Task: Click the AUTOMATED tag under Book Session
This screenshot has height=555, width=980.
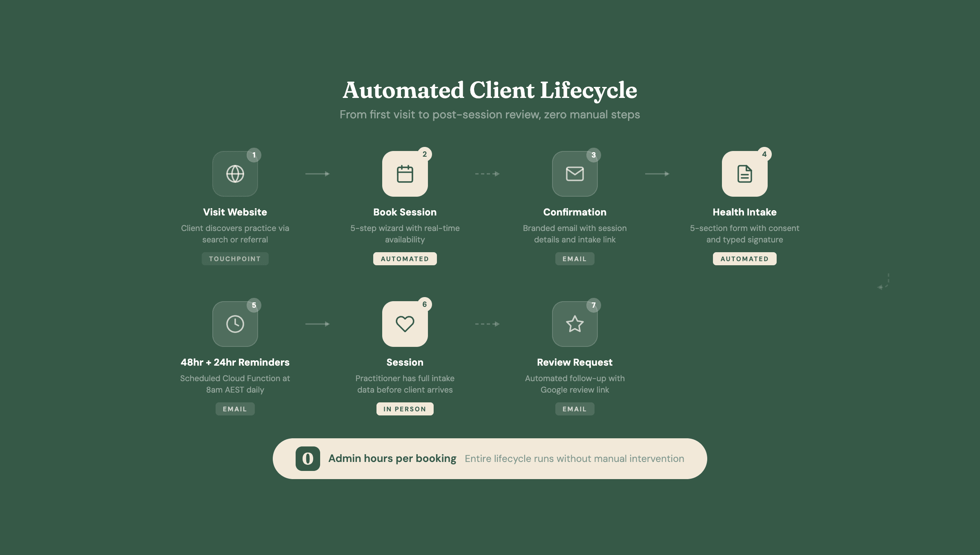Action: pyautogui.click(x=405, y=259)
